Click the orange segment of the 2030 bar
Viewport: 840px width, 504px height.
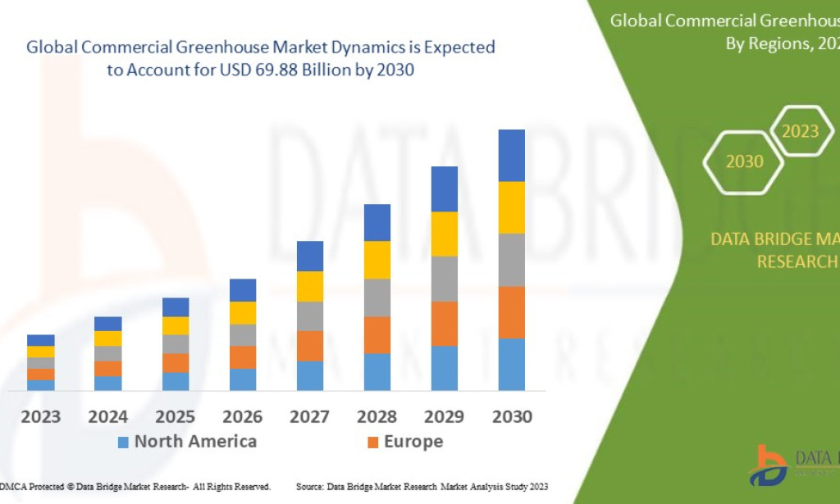click(512, 312)
